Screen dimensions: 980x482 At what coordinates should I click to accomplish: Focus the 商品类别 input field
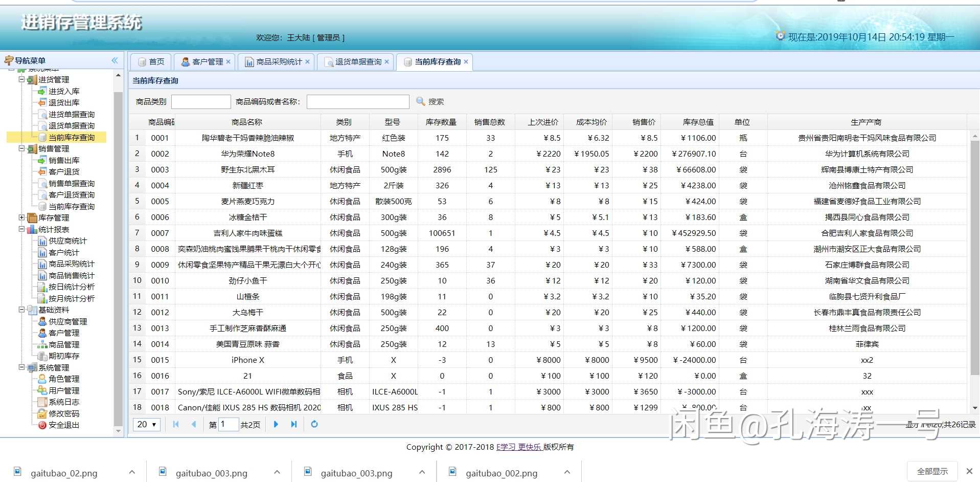point(201,101)
